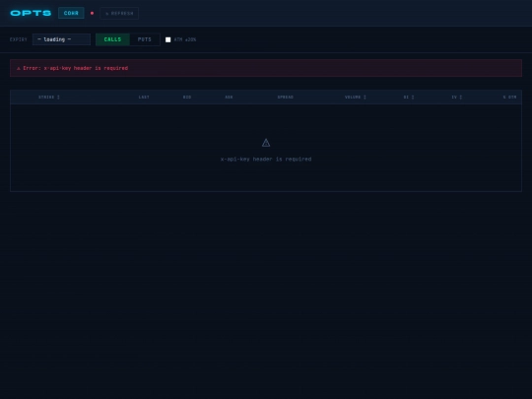This screenshot has width=532, height=399.
Task: Click the ticker symbol box beside OPTS
Action: [71, 13]
